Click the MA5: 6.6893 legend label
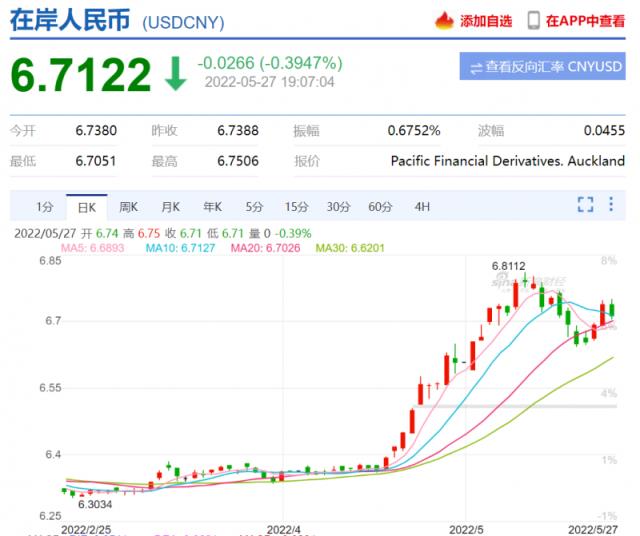This screenshot has height=536, width=640. pyautogui.click(x=93, y=248)
